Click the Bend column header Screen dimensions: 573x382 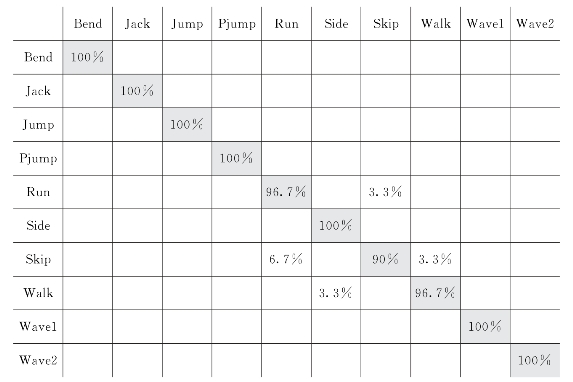[88, 24]
